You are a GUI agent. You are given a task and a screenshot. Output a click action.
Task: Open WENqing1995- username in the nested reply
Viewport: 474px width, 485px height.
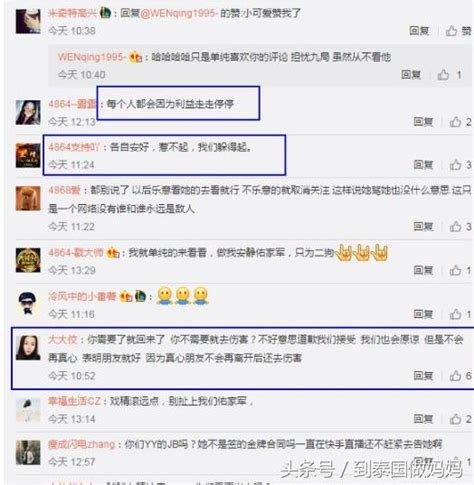pyautogui.click(x=92, y=57)
